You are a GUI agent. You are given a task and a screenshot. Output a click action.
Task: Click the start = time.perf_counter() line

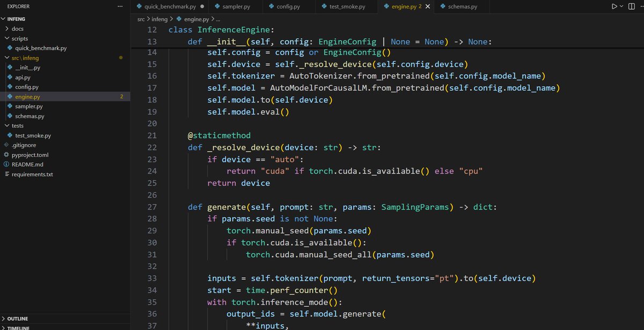pyautogui.click(x=272, y=290)
